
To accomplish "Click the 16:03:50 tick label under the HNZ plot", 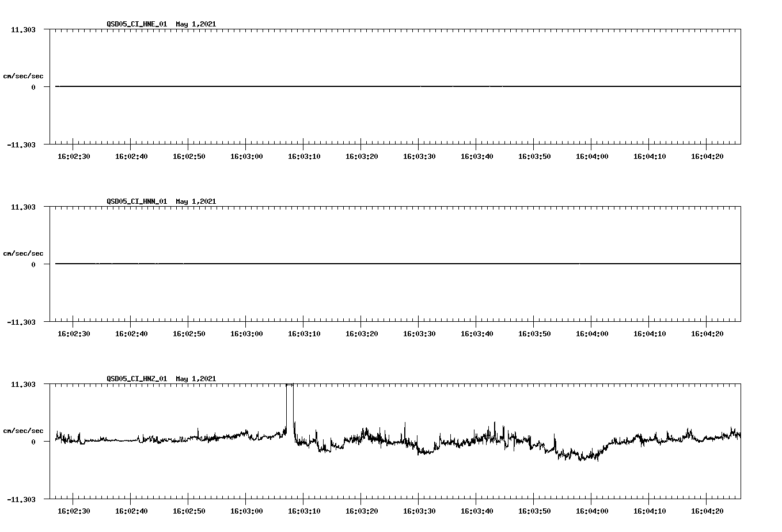I will pos(535,510).
